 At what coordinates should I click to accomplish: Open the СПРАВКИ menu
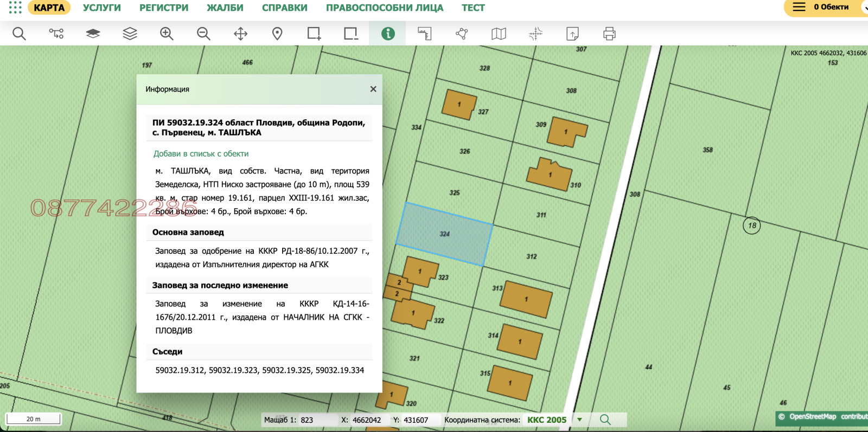tap(284, 8)
